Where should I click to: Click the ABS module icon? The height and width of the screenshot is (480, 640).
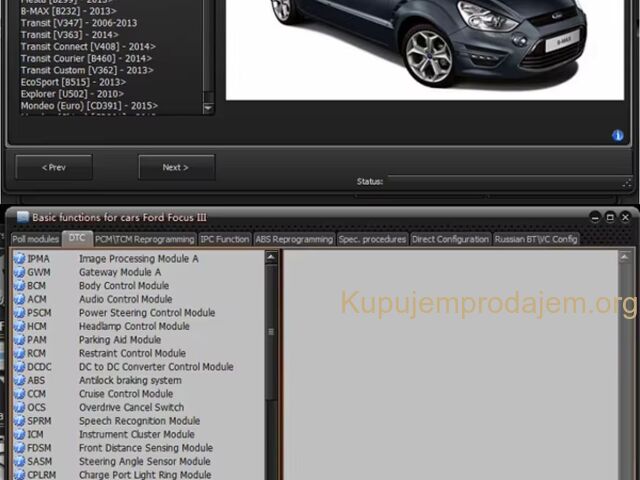tap(19, 380)
